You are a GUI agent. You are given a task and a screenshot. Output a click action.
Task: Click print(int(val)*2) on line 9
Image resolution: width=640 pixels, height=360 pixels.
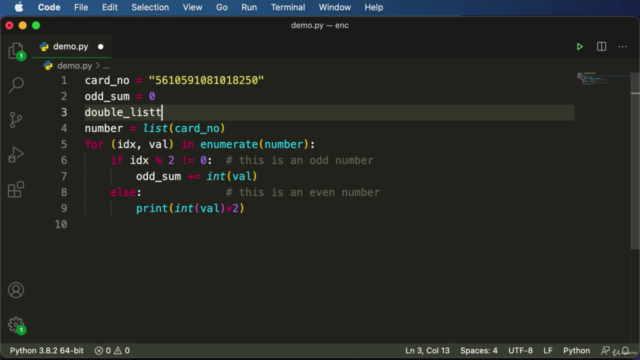click(190, 209)
